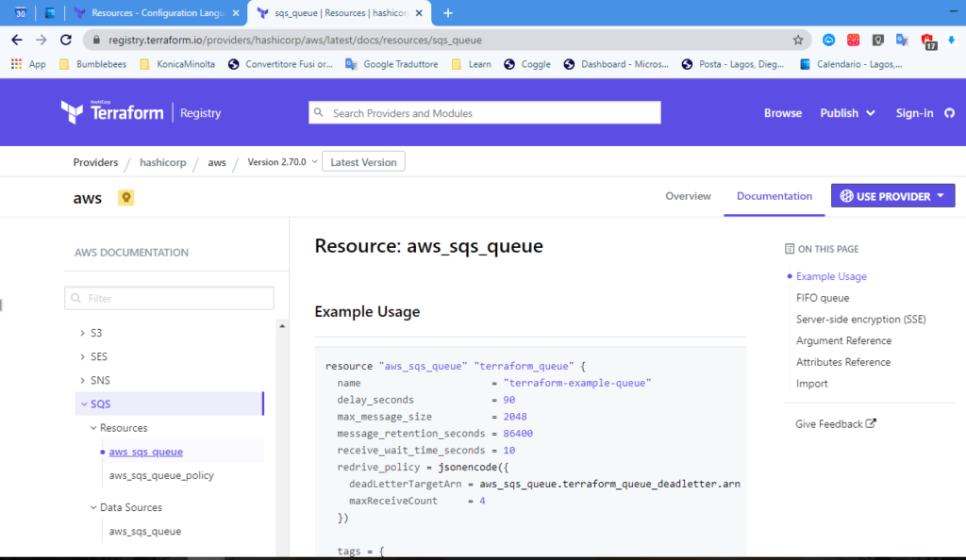Close the sqs_queue Resources tab
The width and height of the screenshot is (966, 560).
point(419,13)
